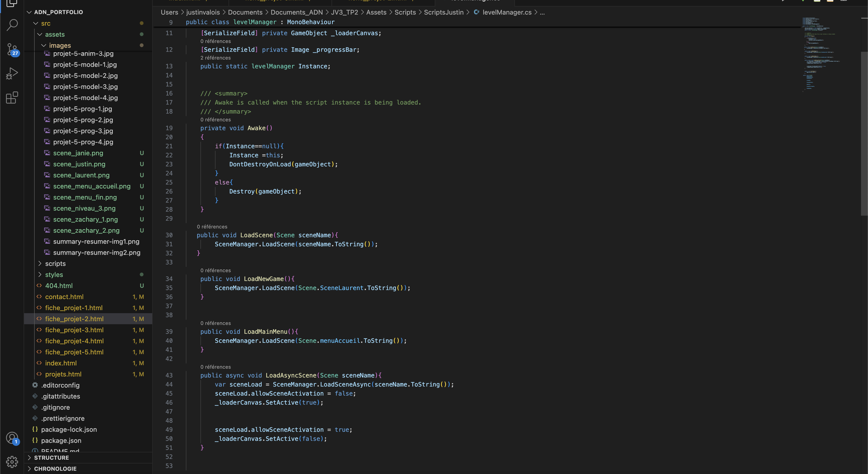Open the Run and Debug view
868x474 pixels.
(x=12, y=73)
